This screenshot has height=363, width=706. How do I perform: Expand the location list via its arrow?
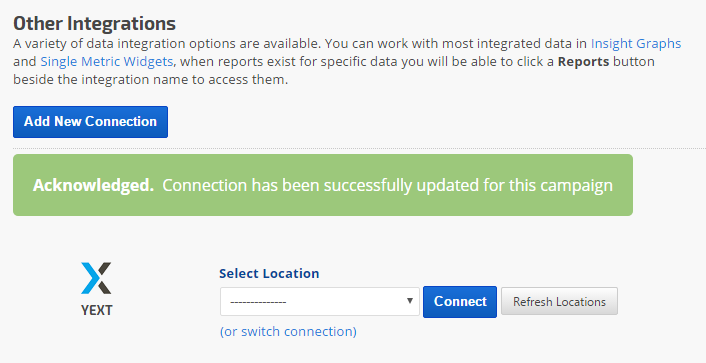410,300
